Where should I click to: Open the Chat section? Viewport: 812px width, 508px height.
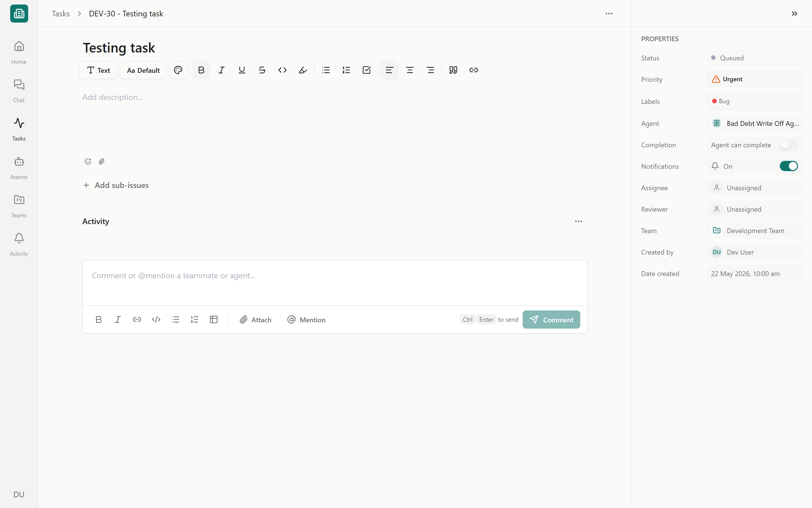point(19,91)
